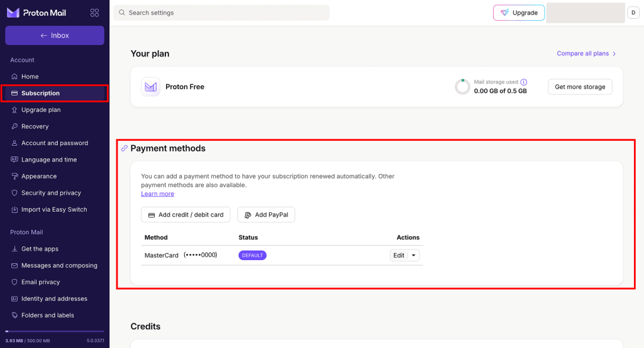644x348 pixels.
Task: Click the Add credit / debit card button
Action: 186,215
